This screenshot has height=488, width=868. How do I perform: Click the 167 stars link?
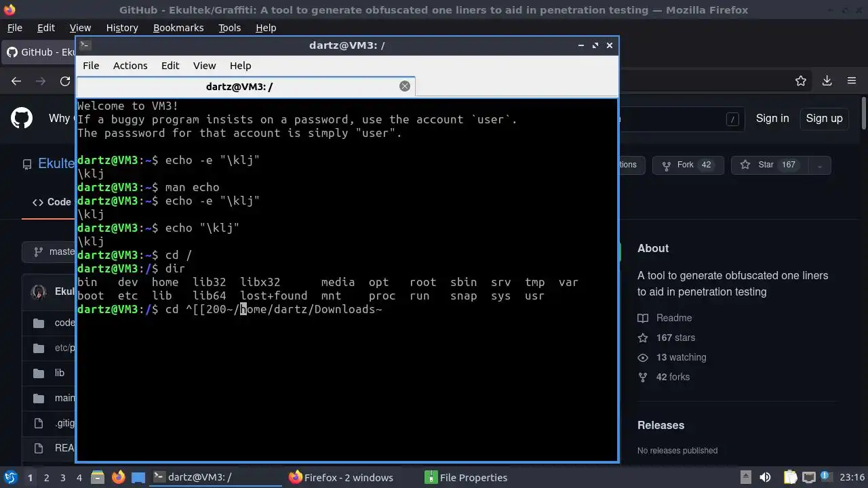667,338
